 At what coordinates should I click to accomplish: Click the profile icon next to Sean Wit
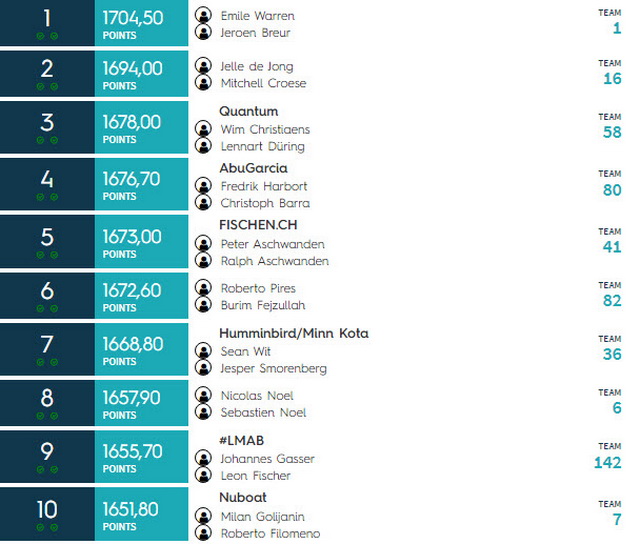(203, 351)
